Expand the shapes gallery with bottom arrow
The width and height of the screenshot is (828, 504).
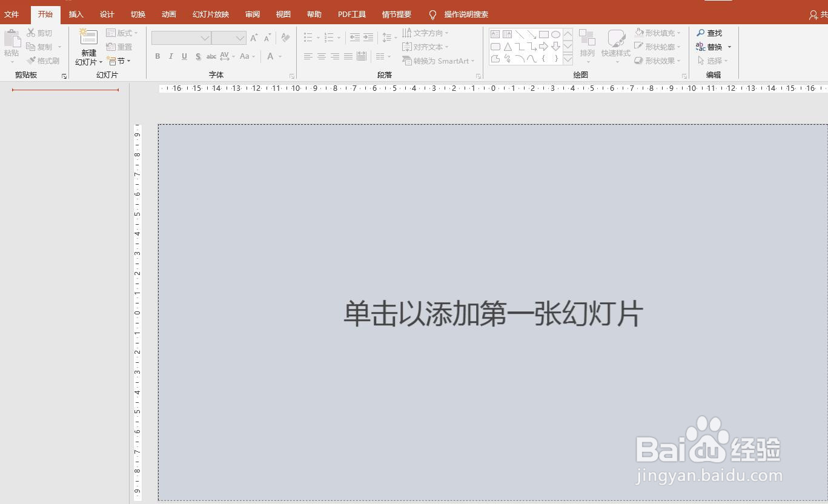[568, 59]
